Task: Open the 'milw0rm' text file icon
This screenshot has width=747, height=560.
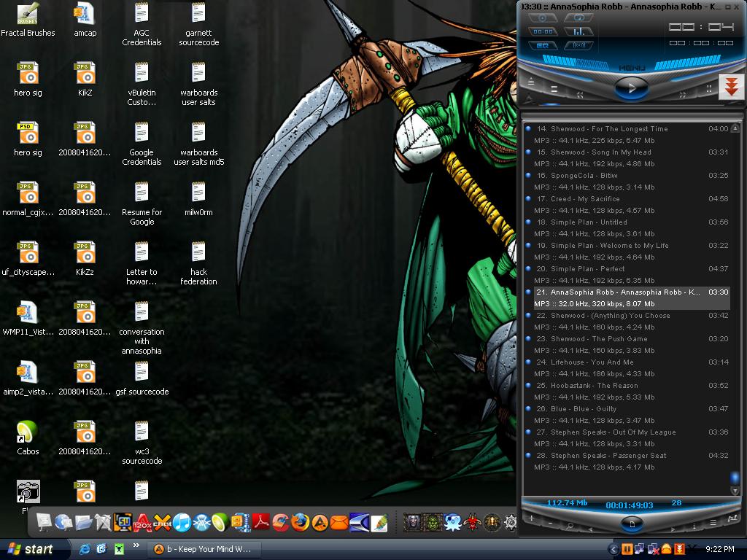Action: (198, 199)
